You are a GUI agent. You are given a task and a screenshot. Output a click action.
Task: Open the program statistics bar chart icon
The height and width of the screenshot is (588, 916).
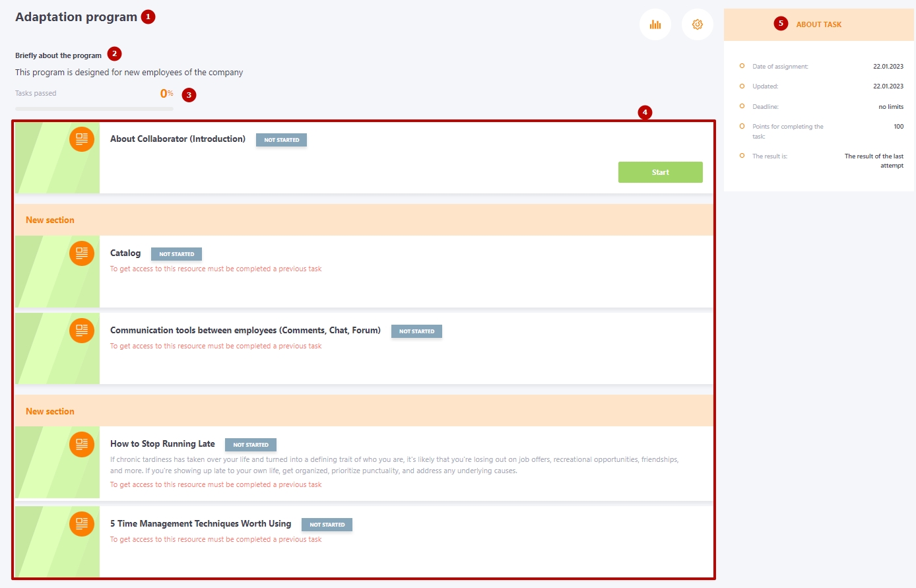655,24
